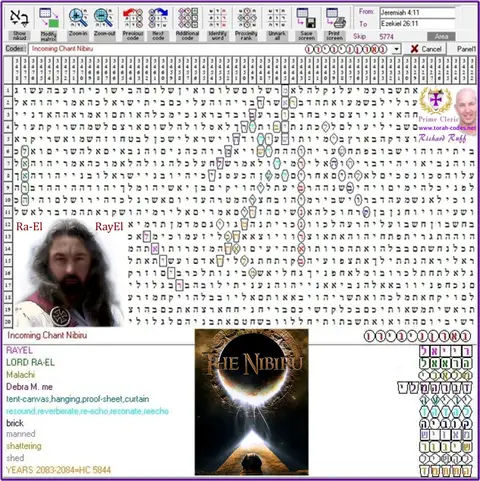Click the red RayEl caption
The image size is (480, 481).
click(x=109, y=227)
